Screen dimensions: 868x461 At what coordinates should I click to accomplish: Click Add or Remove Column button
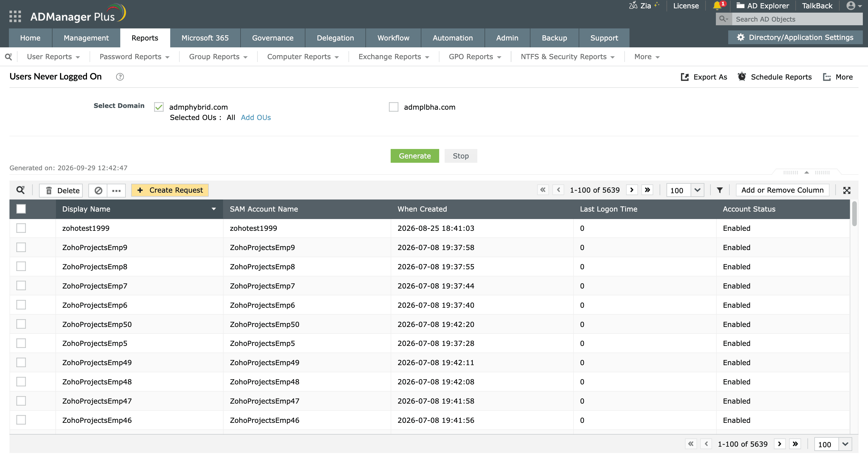pos(782,190)
